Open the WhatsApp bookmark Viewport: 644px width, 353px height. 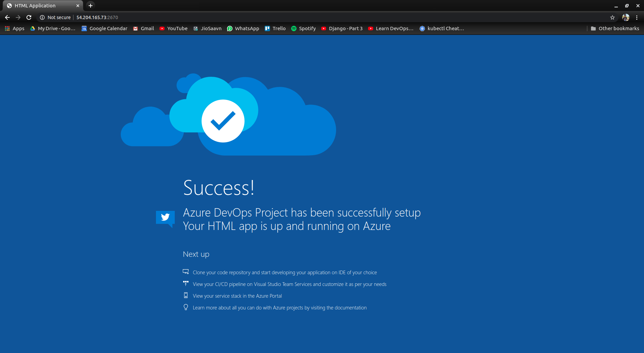click(243, 28)
